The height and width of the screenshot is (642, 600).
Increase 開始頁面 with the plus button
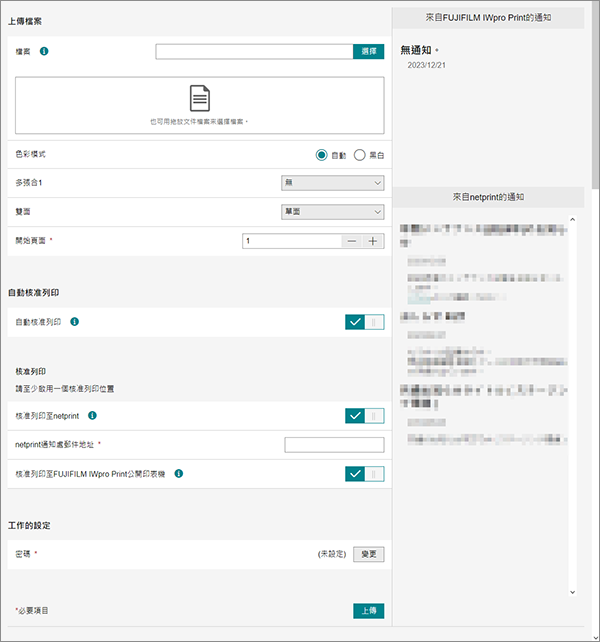tap(373, 241)
